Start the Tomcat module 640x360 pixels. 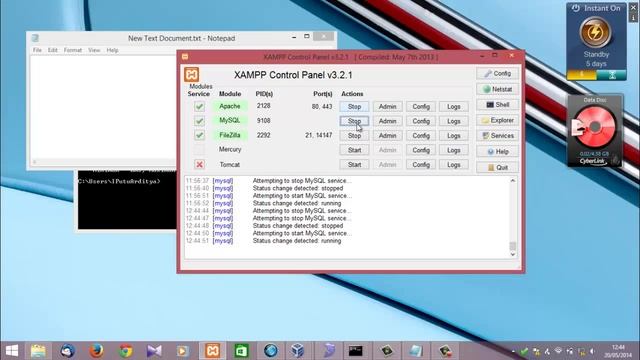click(x=354, y=165)
